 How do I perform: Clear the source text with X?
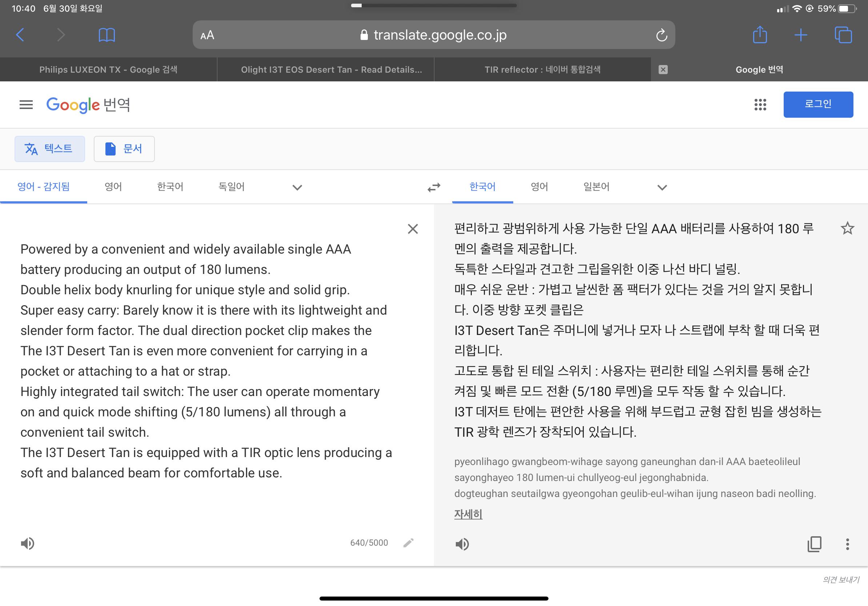click(x=413, y=229)
